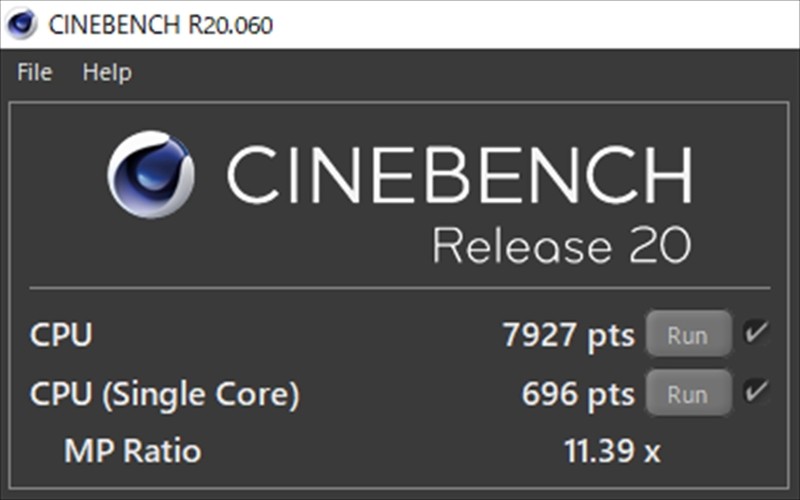This screenshot has height=500, width=800.
Task: Click the Cinebench app icon in title bar
Action: tap(21, 24)
